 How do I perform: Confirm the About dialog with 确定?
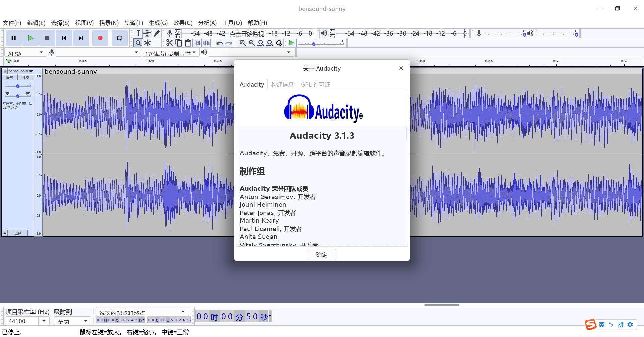click(x=321, y=254)
